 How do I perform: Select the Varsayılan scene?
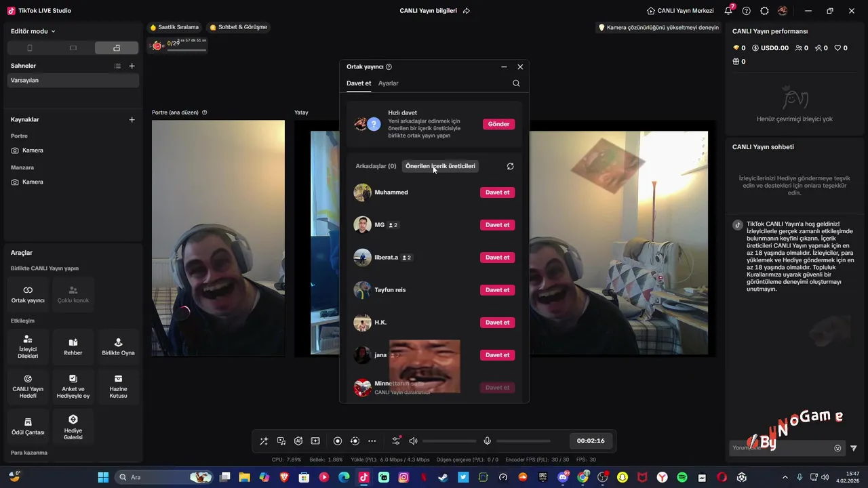(72, 80)
